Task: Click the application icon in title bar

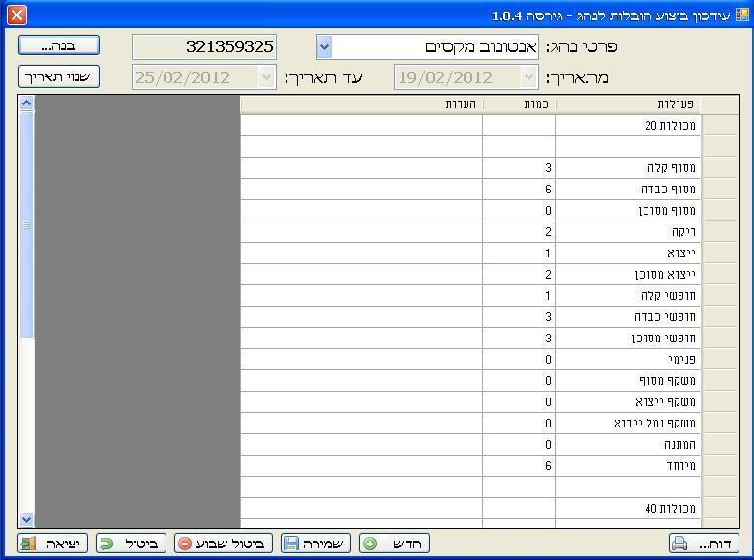Action: [x=742, y=15]
